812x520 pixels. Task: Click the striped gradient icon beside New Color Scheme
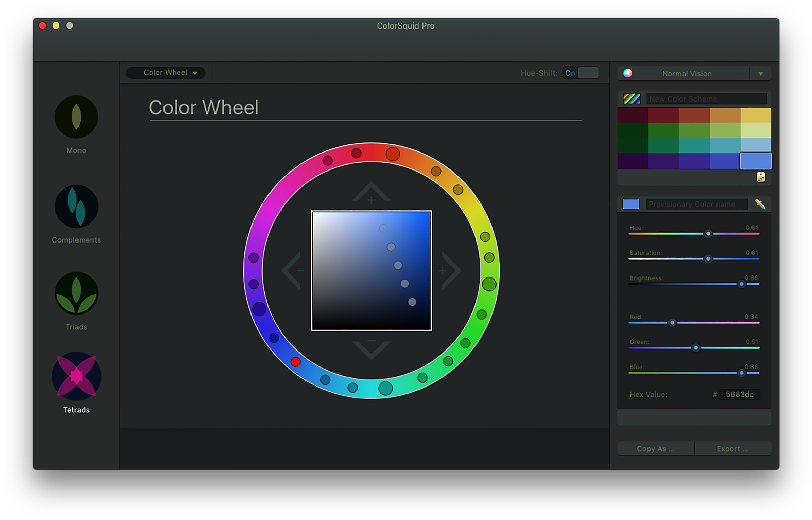[631, 98]
